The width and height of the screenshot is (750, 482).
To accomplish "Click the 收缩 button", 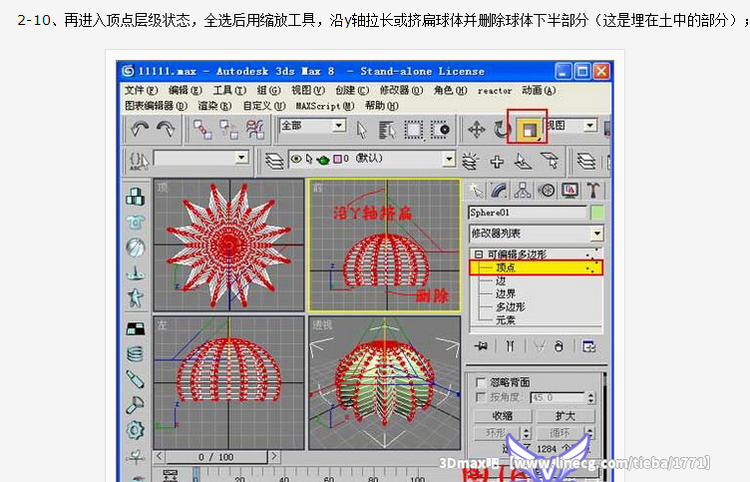I will pos(502,416).
